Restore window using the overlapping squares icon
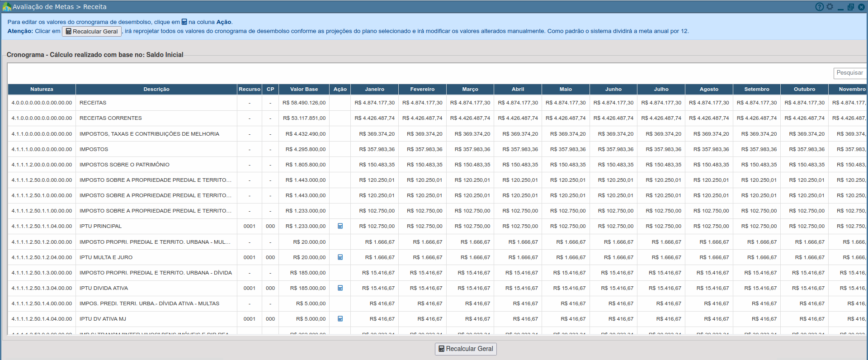The image size is (868, 360). tap(850, 7)
